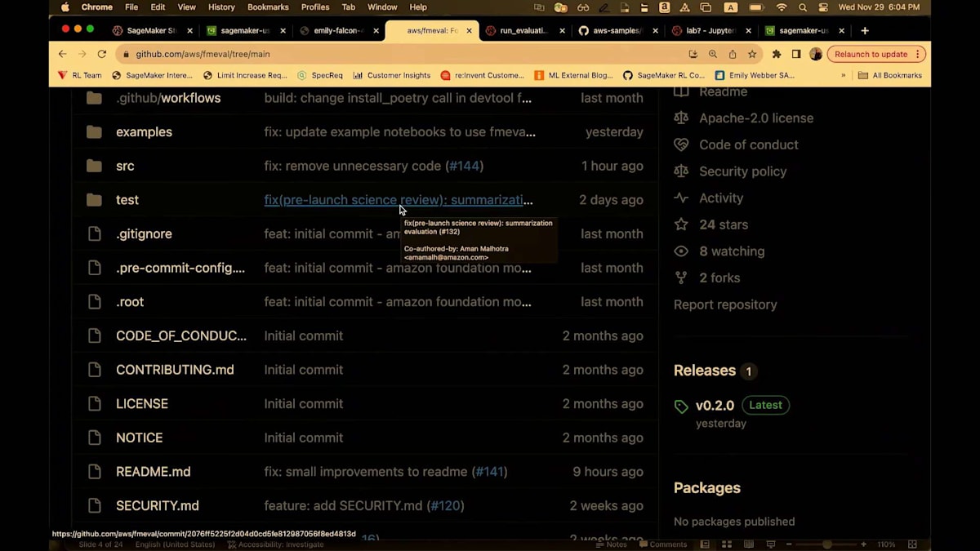980x551 pixels.
Task: Bookmark this page with the star icon
Action: pyautogui.click(x=752, y=54)
